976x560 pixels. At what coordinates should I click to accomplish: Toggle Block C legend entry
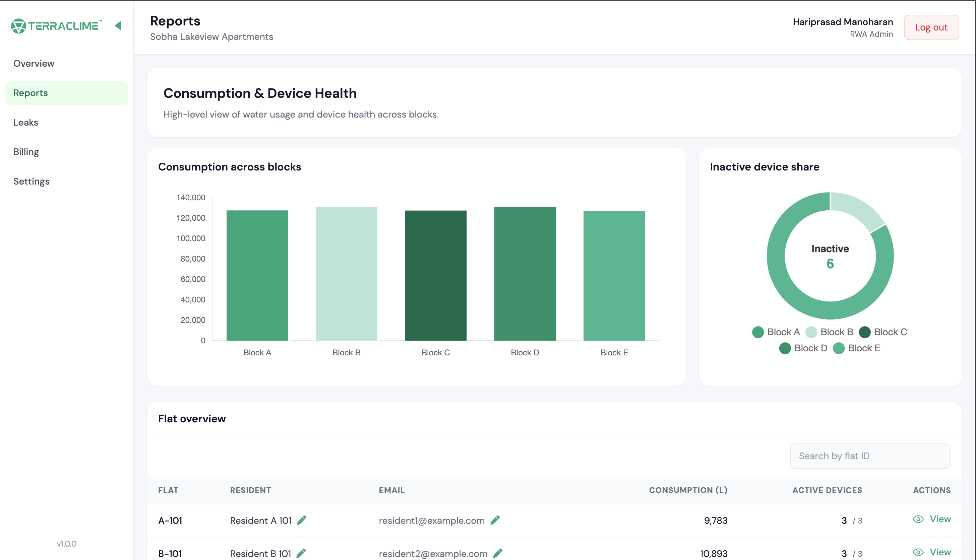[x=883, y=332]
